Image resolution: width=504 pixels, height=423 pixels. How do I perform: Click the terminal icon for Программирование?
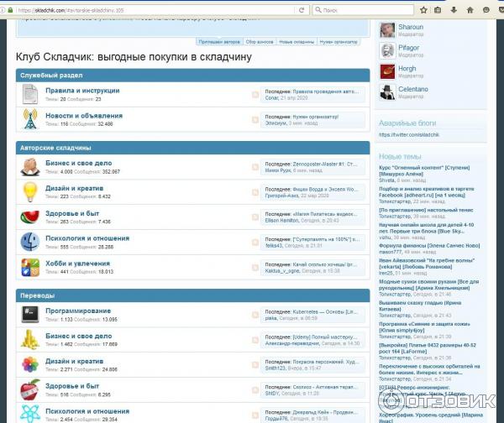[29, 314]
